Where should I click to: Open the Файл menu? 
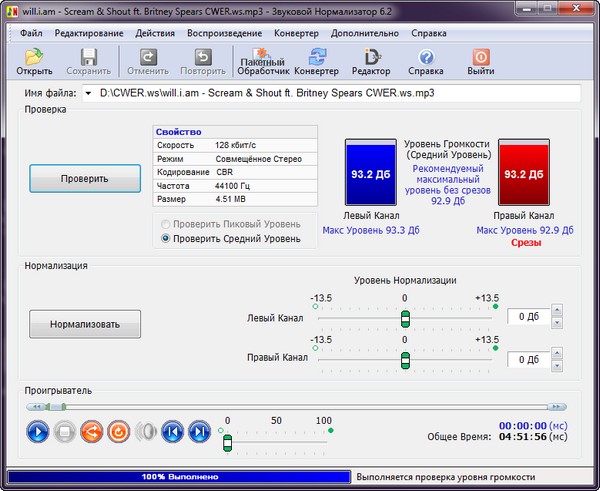tap(30, 33)
